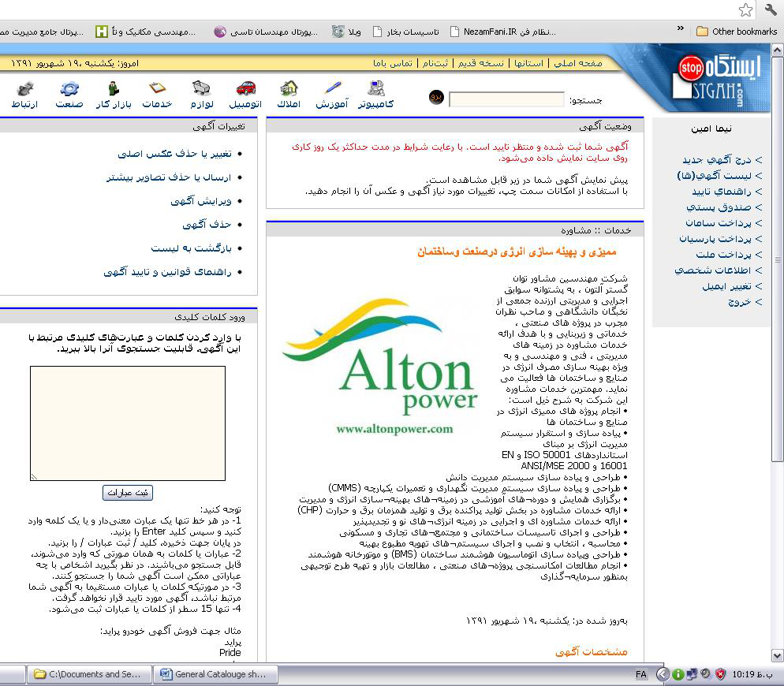Click the services category icon (خدمات)
This screenshot has width=784, height=686.
tap(157, 88)
